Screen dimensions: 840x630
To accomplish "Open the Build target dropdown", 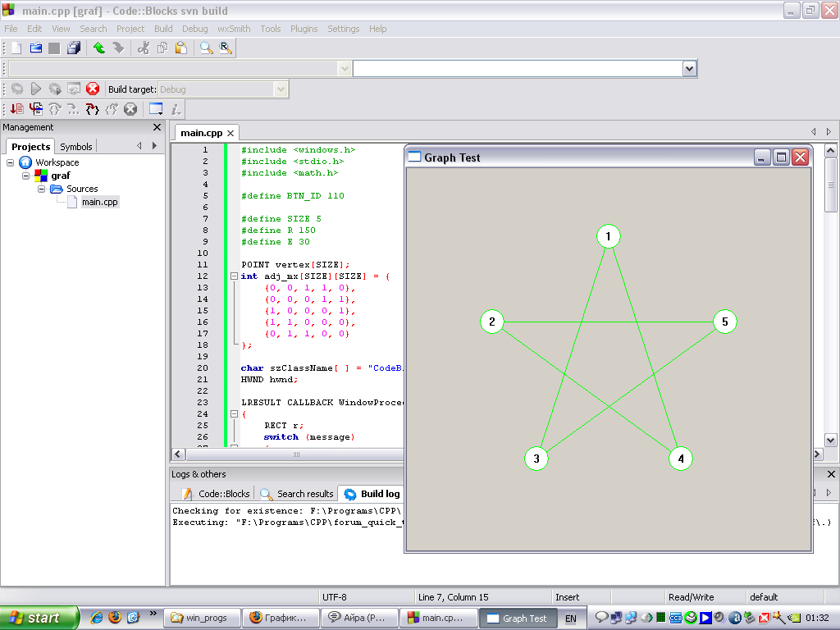I will click(x=281, y=89).
